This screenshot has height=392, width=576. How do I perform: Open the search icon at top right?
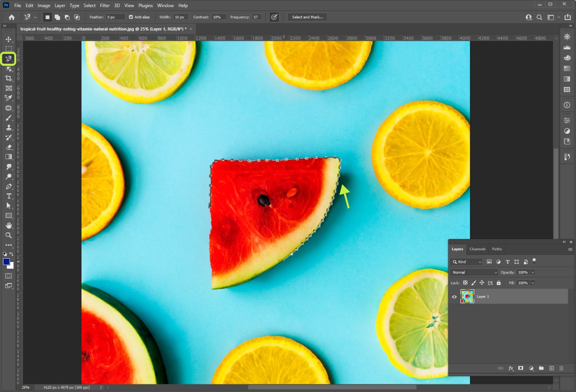click(540, 17)
